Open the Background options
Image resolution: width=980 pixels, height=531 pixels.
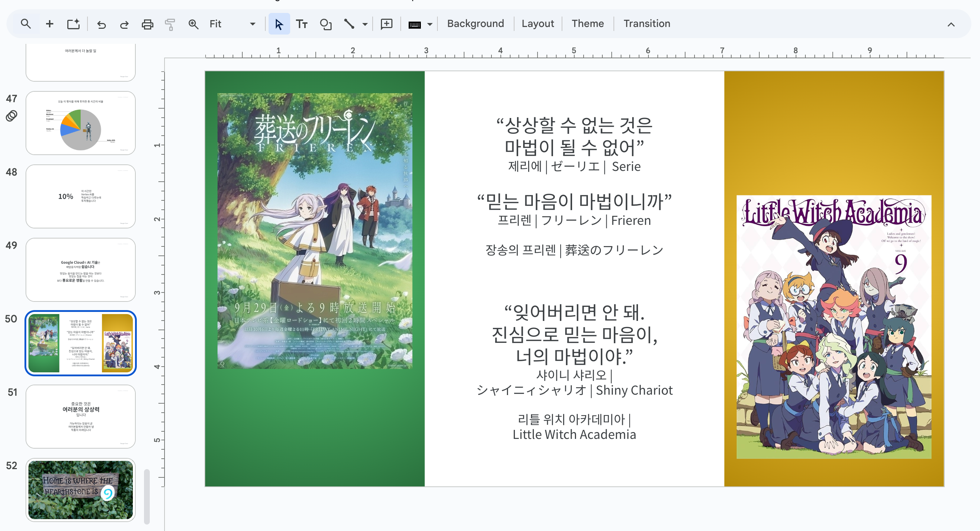coord(475,24)
